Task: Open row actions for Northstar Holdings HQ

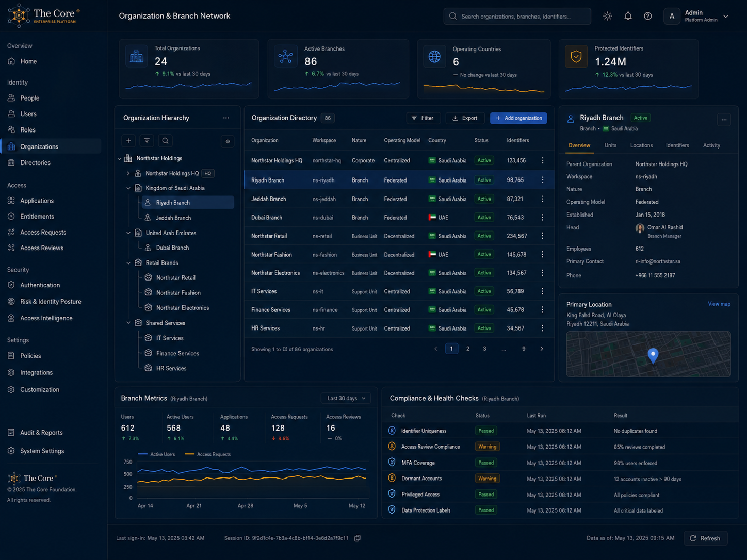Action: pos(542,161)
